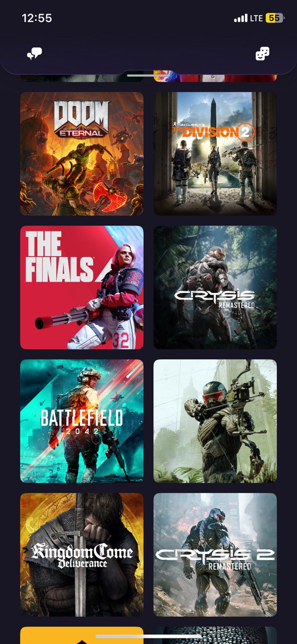Open the chat bubbles icon in header
The height and width of the screenshot is (644, 297).
point(35,54)
